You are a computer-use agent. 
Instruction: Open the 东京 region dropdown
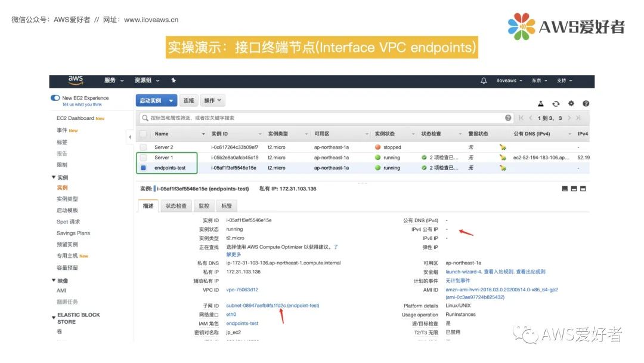click(x=540, y=81)
